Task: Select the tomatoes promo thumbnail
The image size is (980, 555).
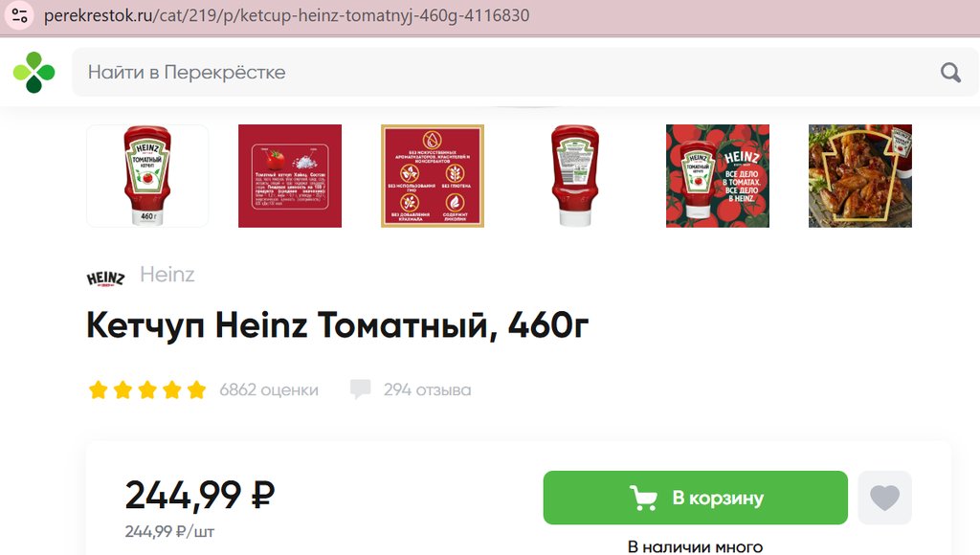Action: point(718,176)
